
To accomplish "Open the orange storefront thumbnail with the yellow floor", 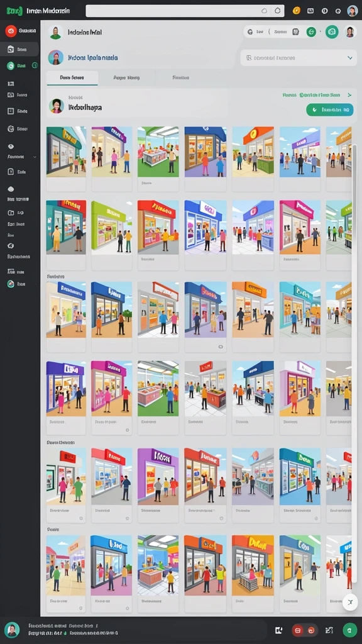I will pyautogui.click(x=253, y=565).
